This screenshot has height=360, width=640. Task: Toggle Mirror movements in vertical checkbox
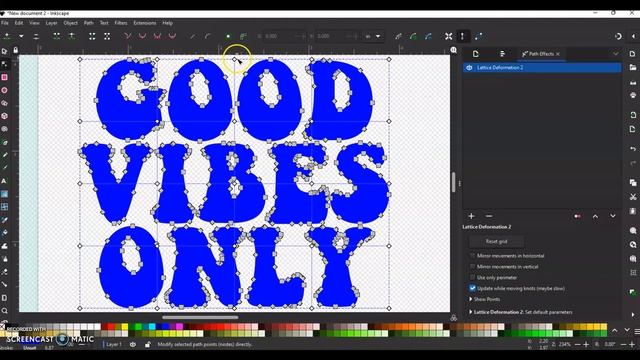(x=472, y=267)
